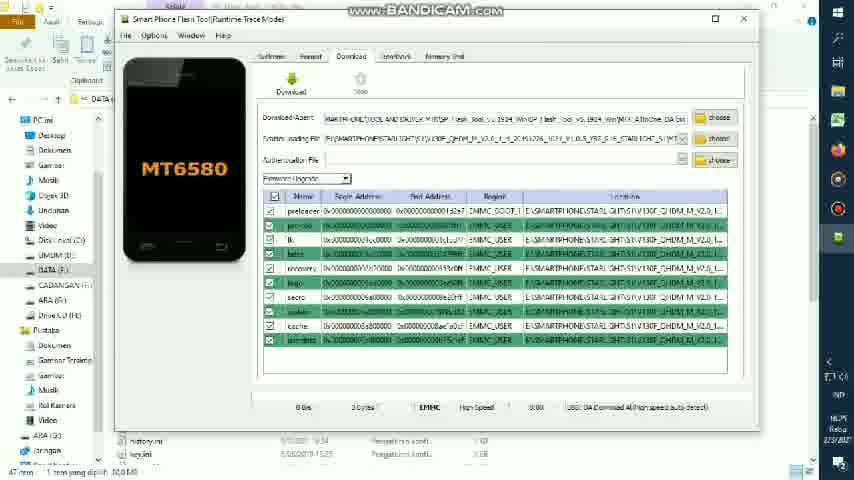Screen dimensions: 854x480
Task: Open the Window menu
Action: click(x=191, y=36)
